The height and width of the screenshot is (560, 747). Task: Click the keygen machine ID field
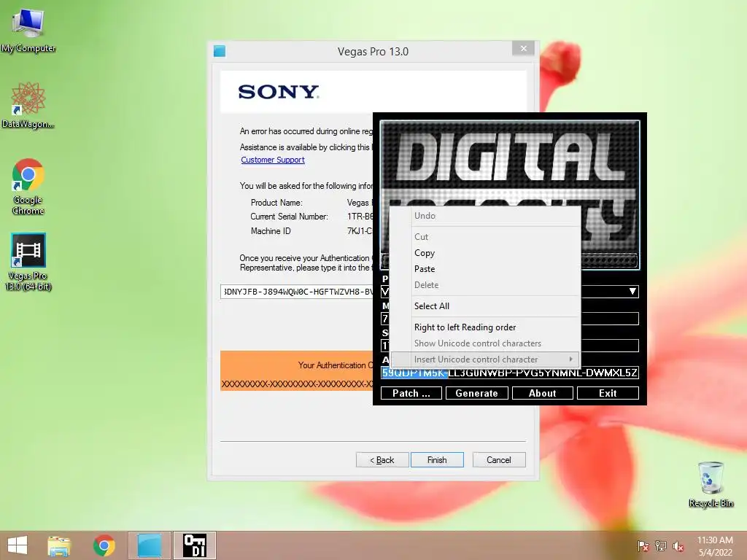coord(609,319)
